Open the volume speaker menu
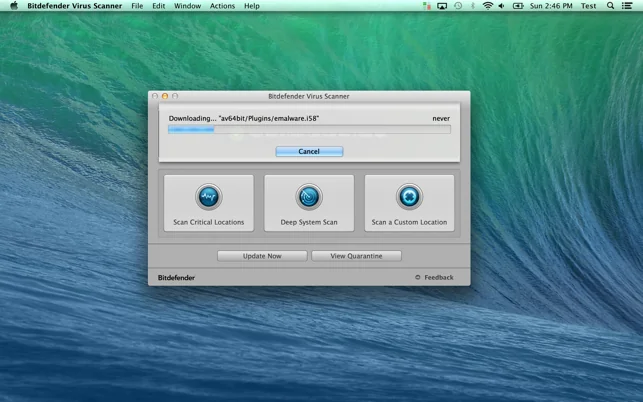The width and height of the screenshot is (643, 402). [502, 6]
